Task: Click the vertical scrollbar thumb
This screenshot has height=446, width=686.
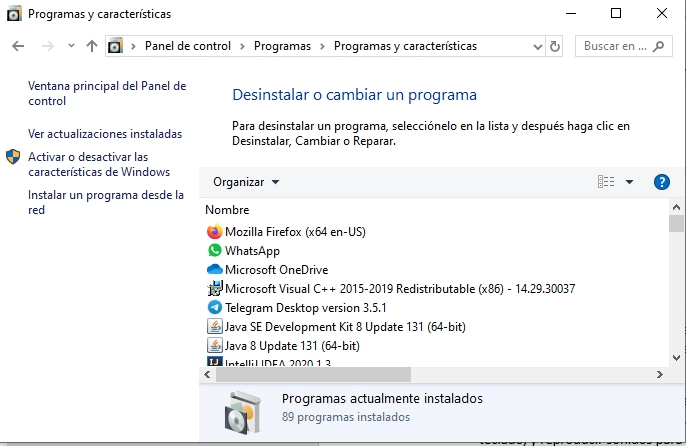Action: tap(676, 223)
